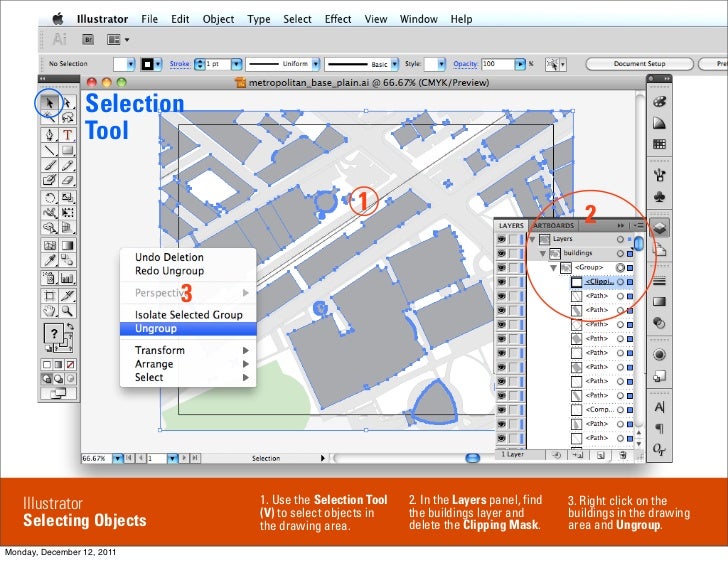Open the Layers panel options menu
The height and width of the screenshot is (561, 728).
638,225
